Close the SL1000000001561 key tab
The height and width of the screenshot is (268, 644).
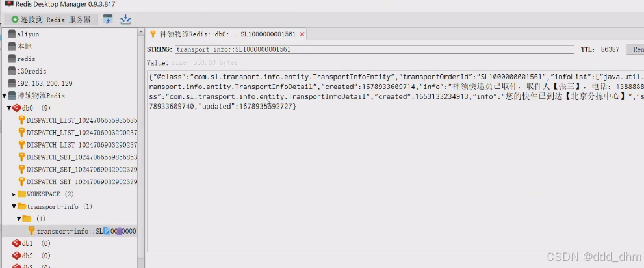pyautogui.click(x=302, y=34)
